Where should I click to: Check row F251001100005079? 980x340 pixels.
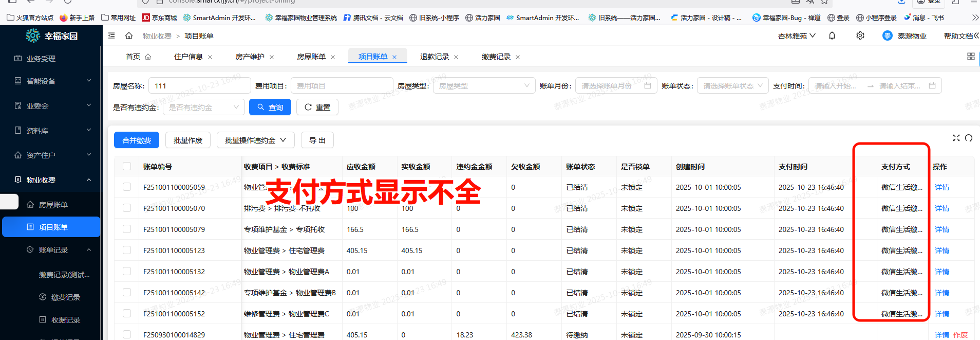tap(127, 229)
